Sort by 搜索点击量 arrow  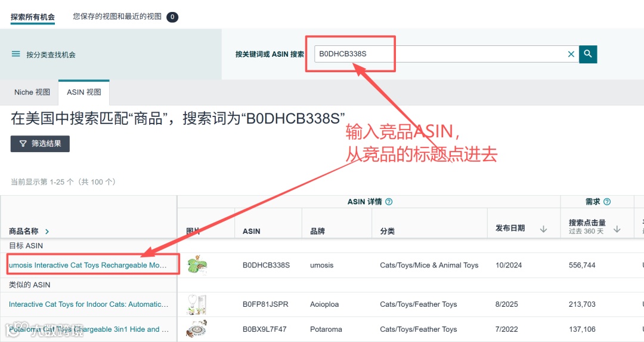pyautogui.click(x=617, y=229)
